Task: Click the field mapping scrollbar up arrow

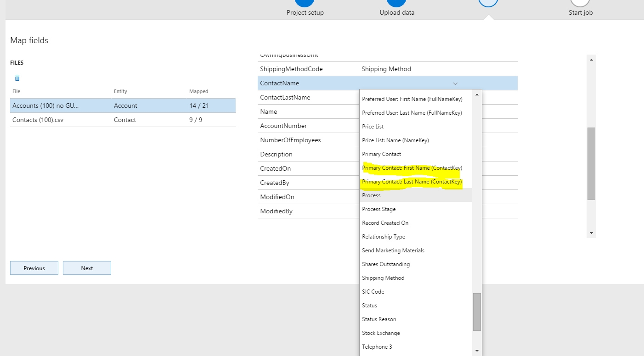Action: (591, 60)
